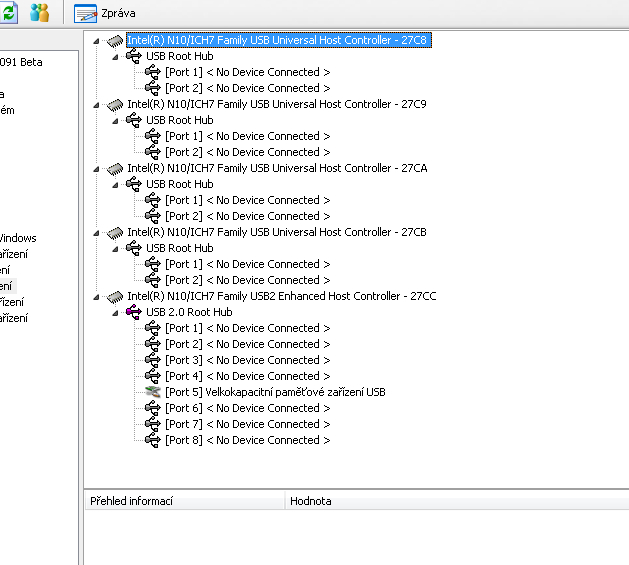Collapse the 27CA host controller node

click(x=96, y=169)
